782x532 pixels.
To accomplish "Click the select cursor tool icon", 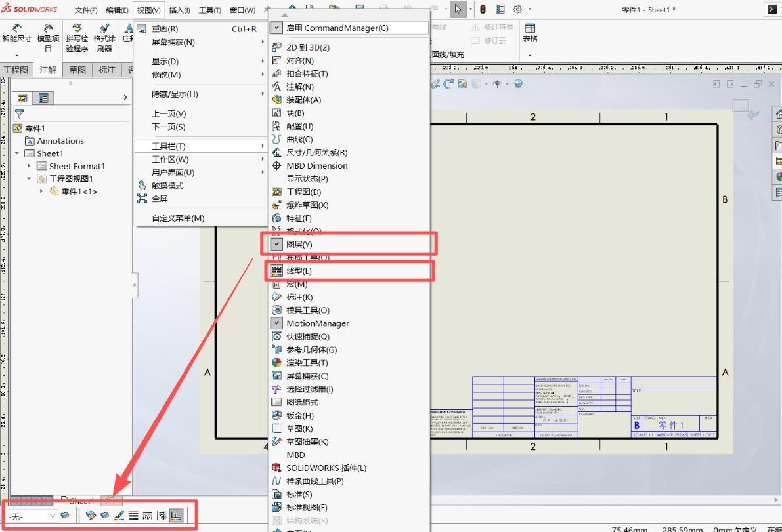I will coord(458,9).
